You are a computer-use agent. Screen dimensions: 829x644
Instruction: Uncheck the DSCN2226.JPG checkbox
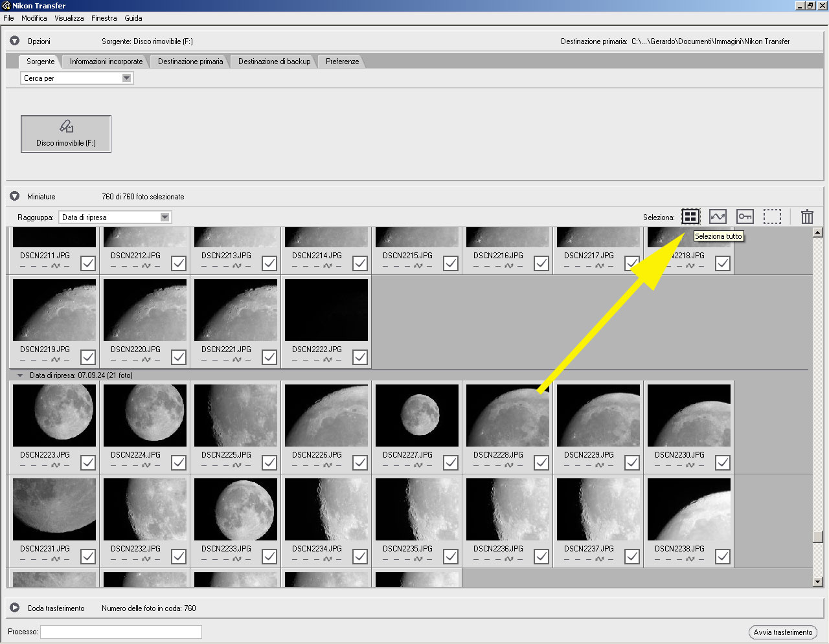[360, 462]
